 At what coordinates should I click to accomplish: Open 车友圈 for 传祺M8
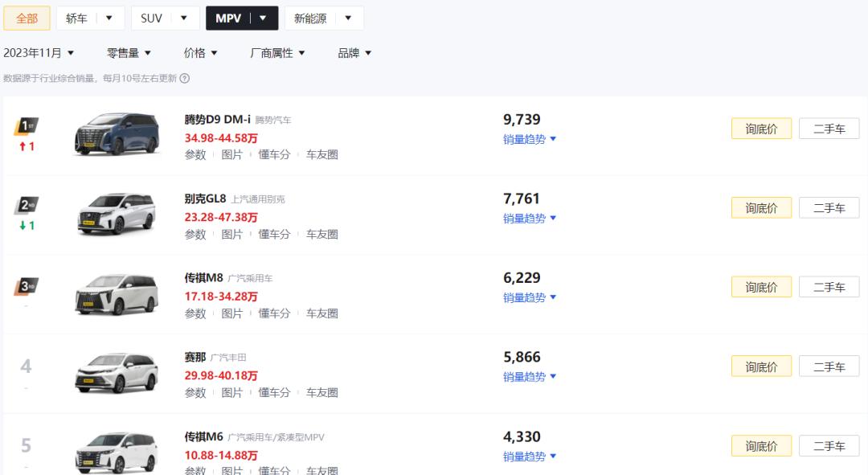321,313
